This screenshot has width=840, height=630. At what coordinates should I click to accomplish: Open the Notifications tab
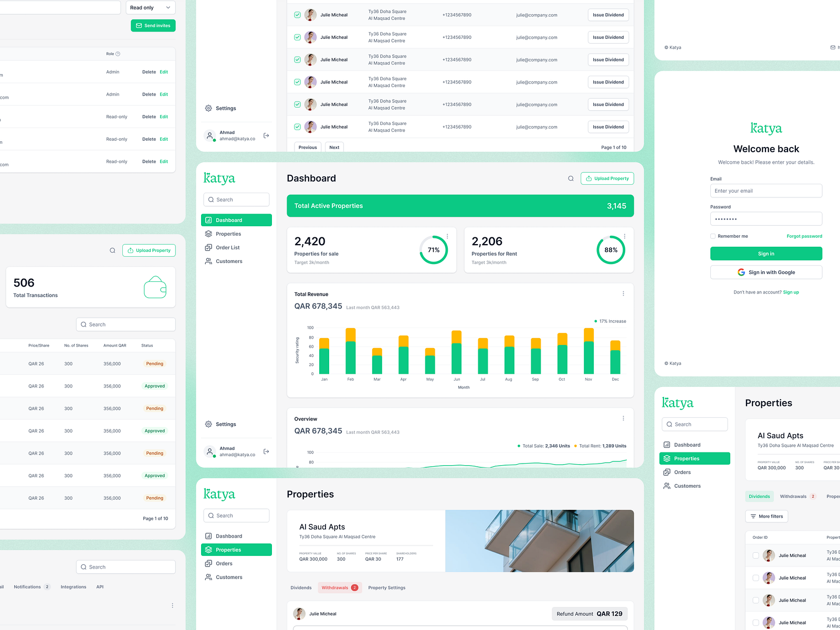[28, 586]
